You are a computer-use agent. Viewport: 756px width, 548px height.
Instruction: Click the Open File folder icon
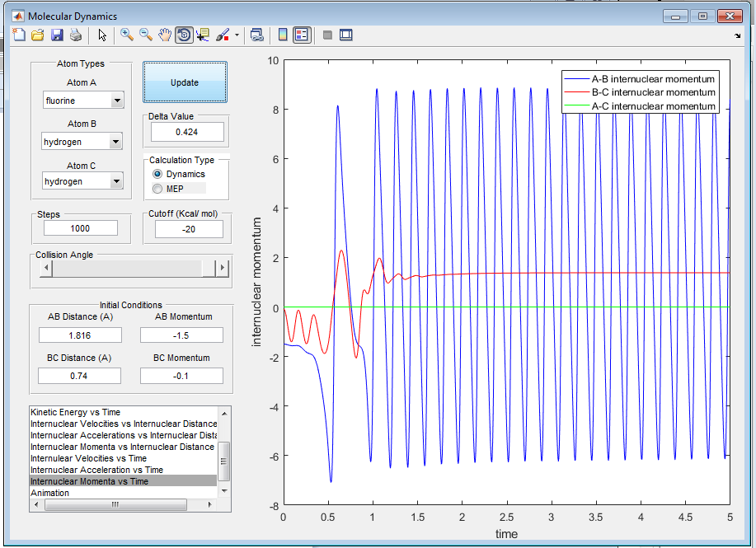38,35
